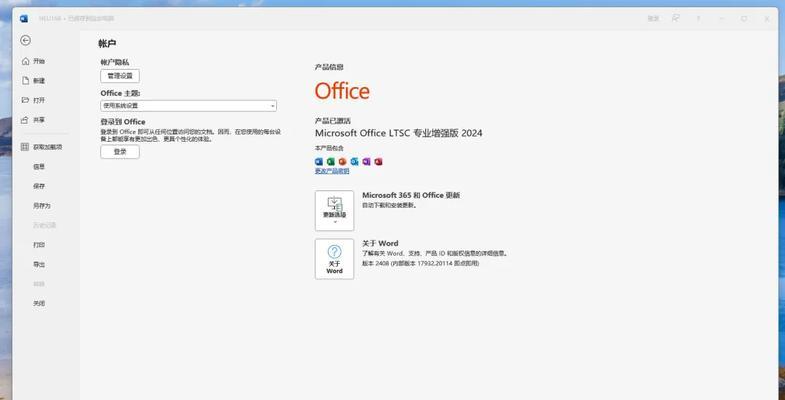
Task: Click 登录 sign-in in the title bar
Action: (x=653, y=19)
